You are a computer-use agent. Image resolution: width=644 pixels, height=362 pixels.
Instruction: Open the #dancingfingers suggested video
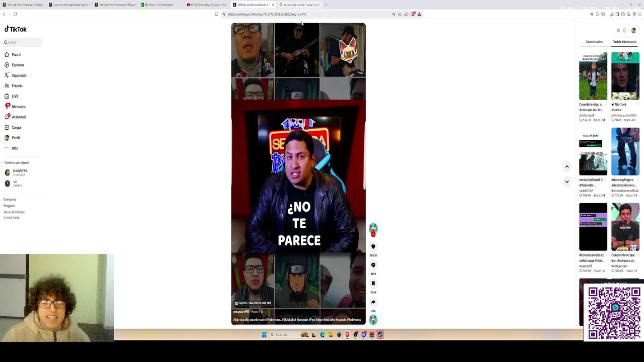[625, 151]
